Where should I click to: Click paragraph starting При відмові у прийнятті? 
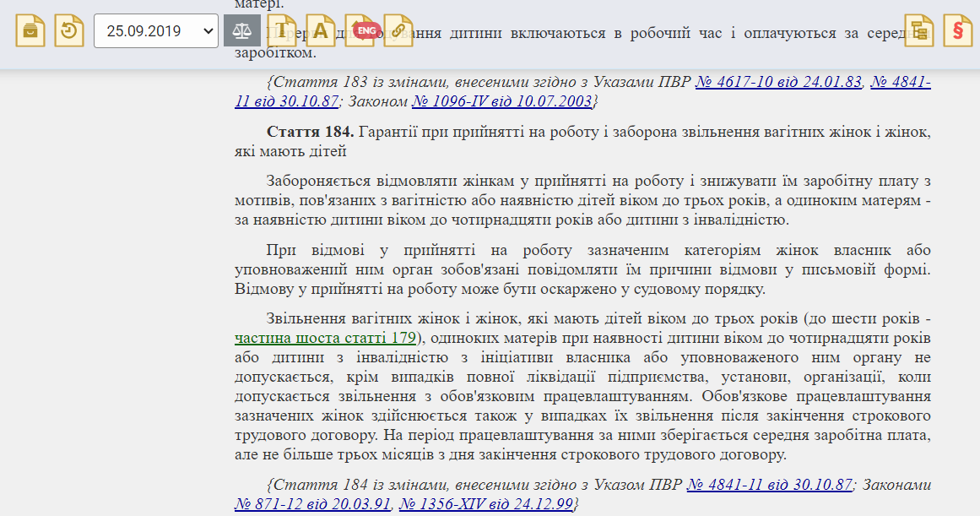tap(582, 269)
